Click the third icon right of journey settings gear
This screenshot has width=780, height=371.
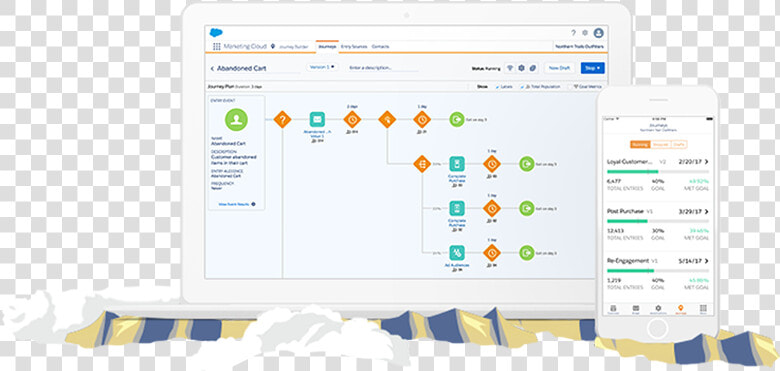point(533,68)
